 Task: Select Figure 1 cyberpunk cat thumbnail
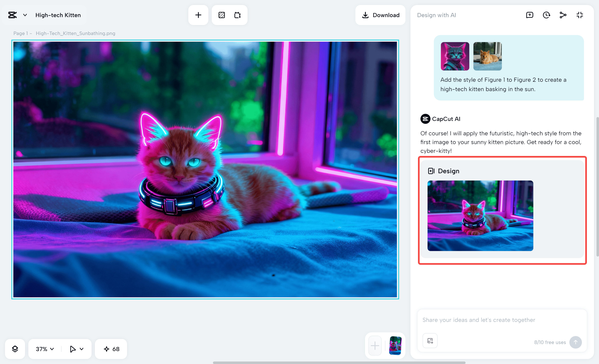pos(455,56)
